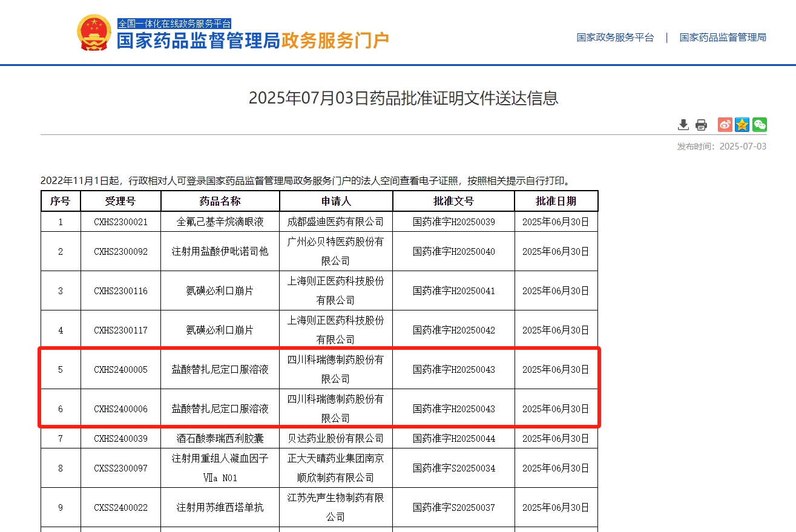Click the 药品名称 column header
The height and width of the screenshot is (532, 796).
coord(220,201)
